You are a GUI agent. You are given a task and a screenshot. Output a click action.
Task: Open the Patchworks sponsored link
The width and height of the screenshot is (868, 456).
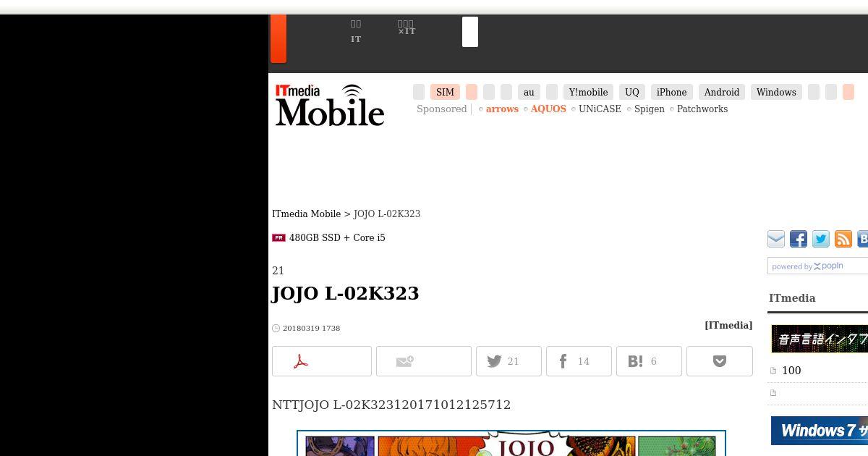point(702,109)
